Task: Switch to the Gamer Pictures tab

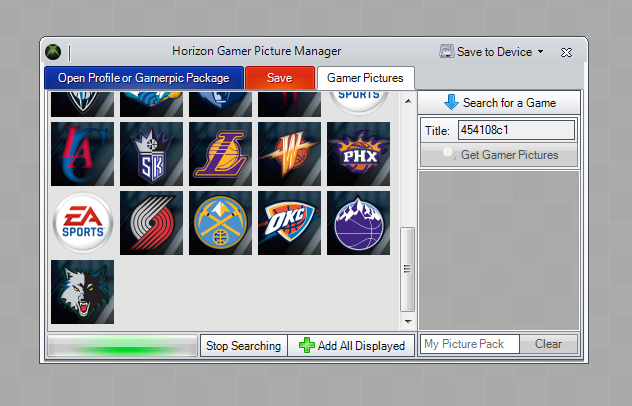Action: click(x=366, y=78)
